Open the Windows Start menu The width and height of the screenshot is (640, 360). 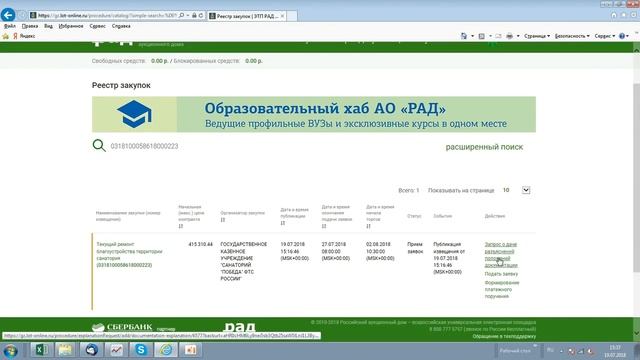(x=10, y=351)
